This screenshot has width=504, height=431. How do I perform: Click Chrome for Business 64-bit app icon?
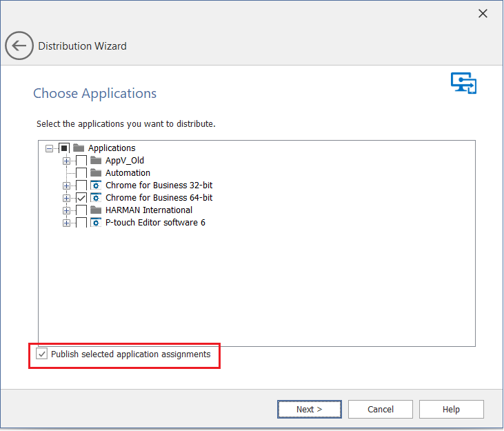coord(96,198)
